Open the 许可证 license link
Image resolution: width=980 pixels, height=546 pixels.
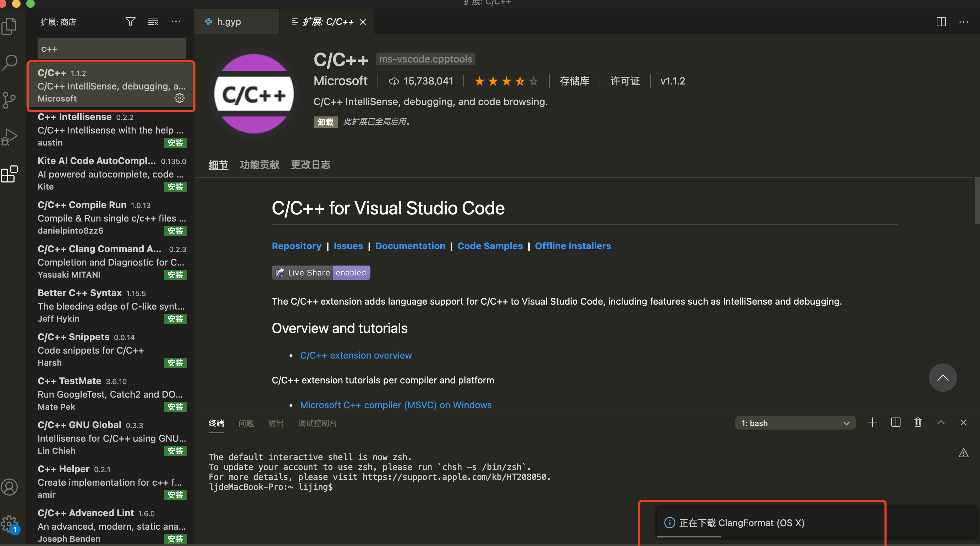point(625,81)
